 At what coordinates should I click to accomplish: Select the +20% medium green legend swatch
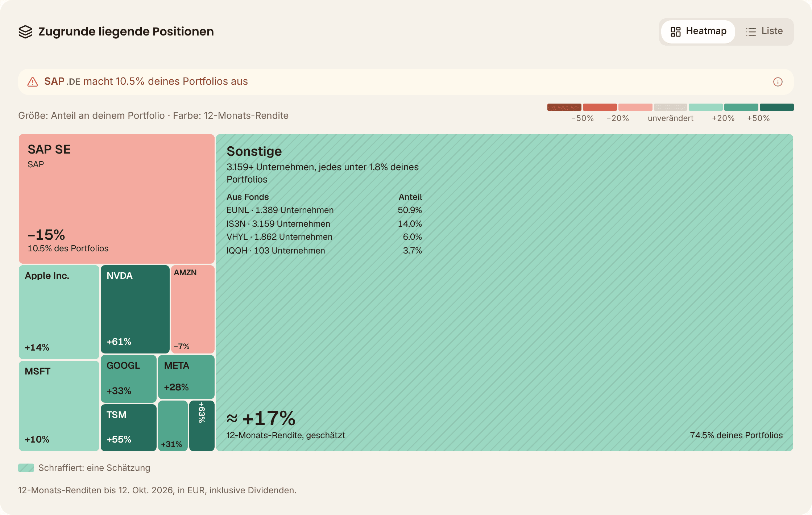pos(741,107)
